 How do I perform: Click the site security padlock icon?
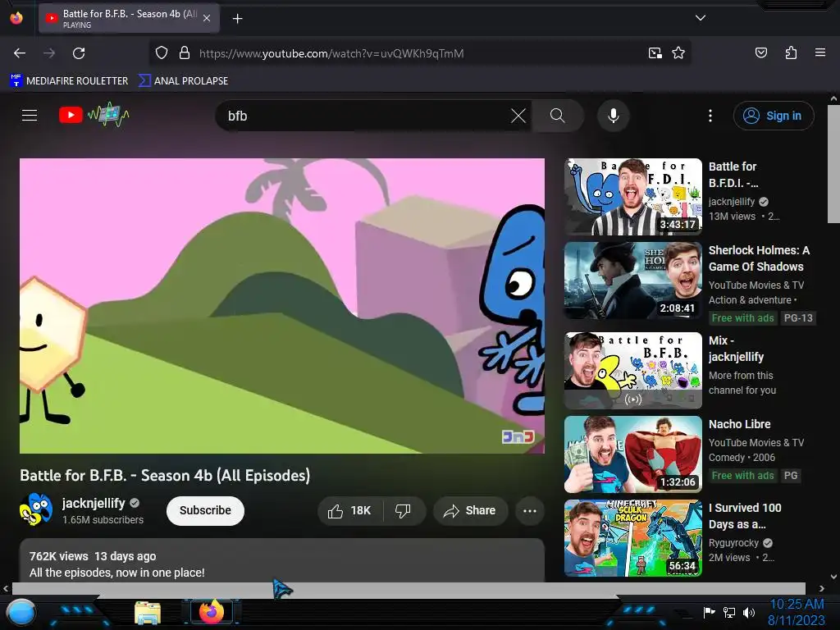coord(185,53)
